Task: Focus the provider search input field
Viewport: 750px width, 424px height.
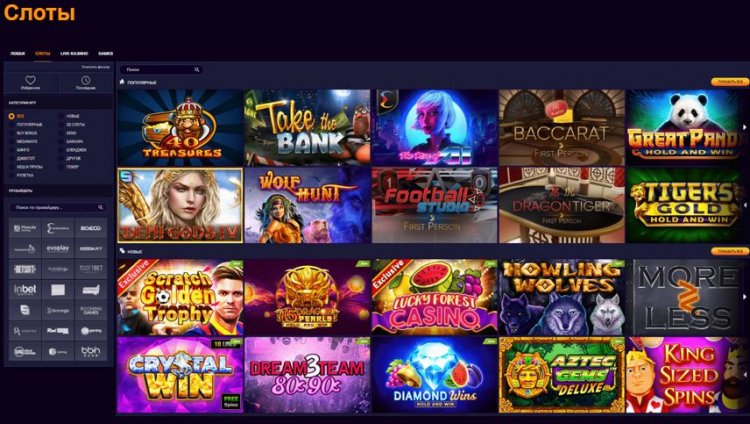Action: coord(57,207)
